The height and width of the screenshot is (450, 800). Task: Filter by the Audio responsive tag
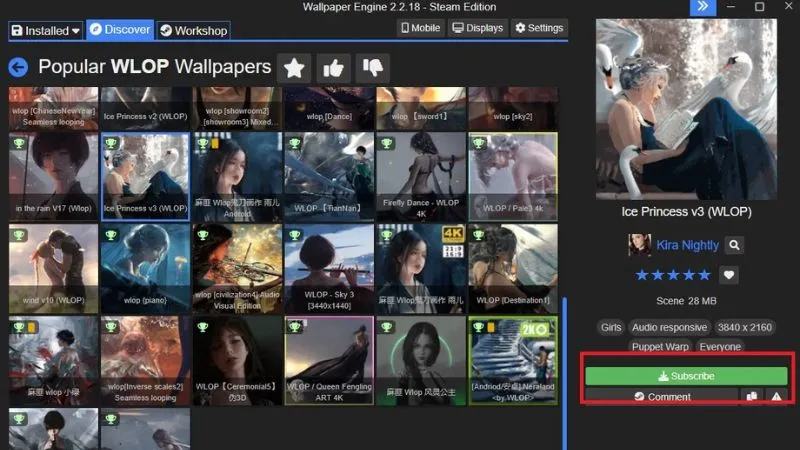tap(670, 327)
